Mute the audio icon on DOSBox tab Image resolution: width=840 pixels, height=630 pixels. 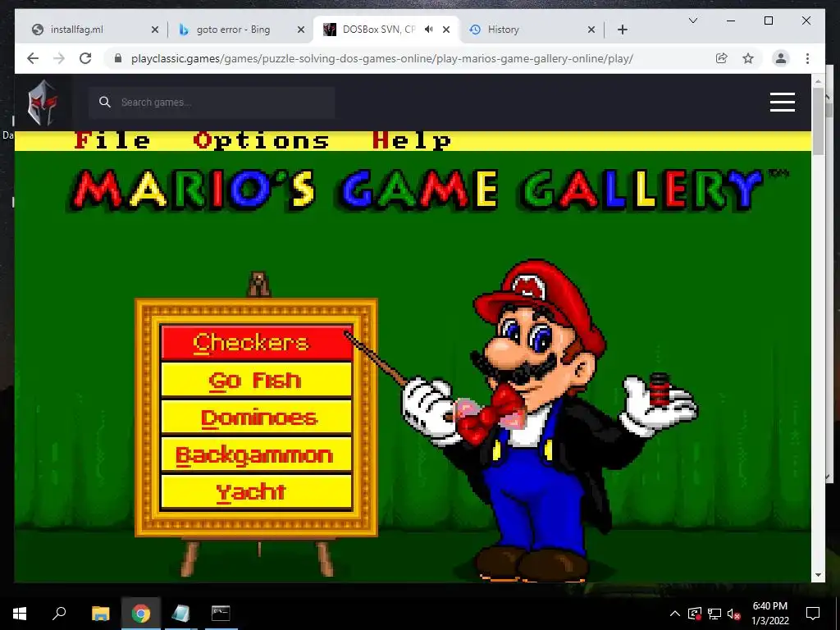(x=428, y=30)
